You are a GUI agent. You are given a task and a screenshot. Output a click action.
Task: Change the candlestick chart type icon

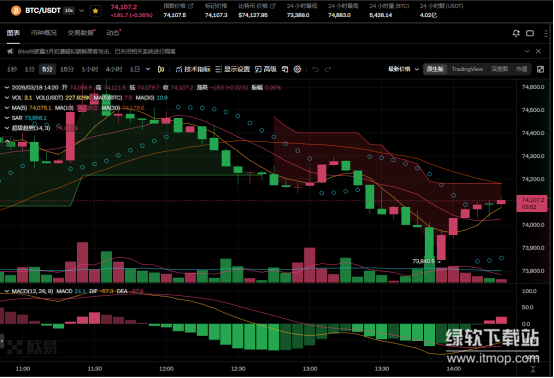161,69
